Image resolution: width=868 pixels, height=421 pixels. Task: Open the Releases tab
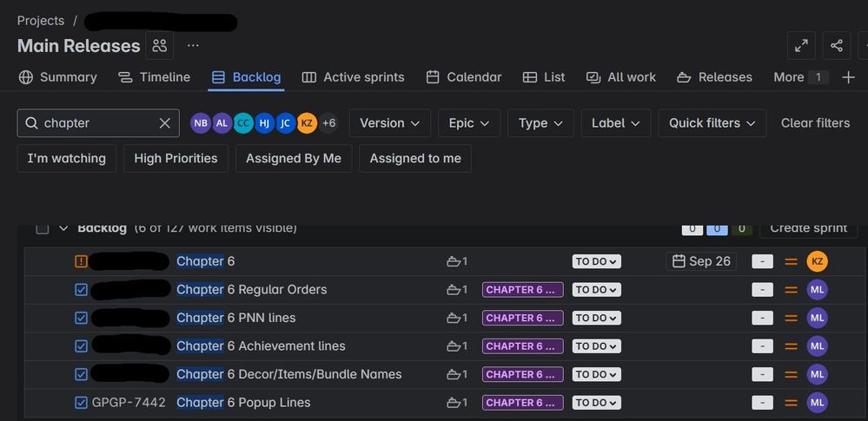[715, 77]
